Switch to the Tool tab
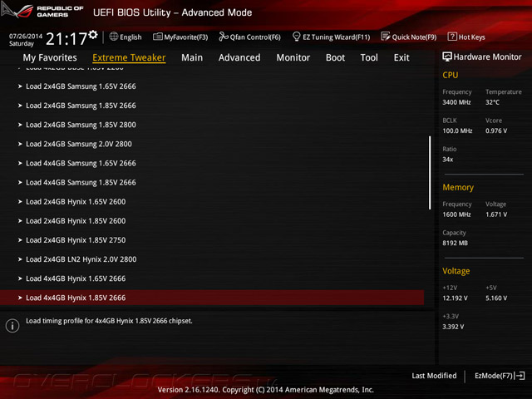 tap(369, 57)
